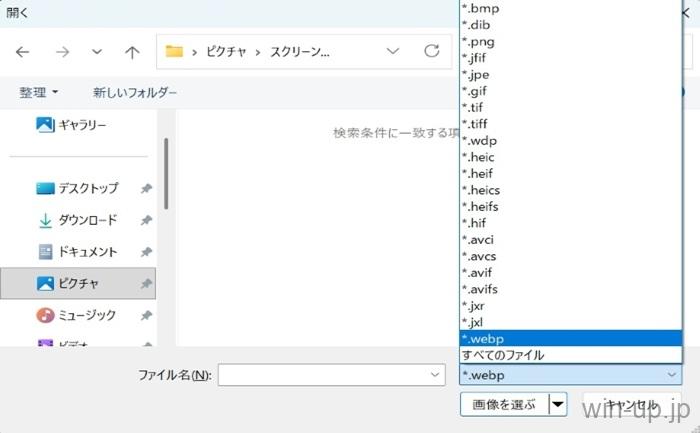Choose the *.png file type option
The width and height of the screenshot is (700, 433).
[x=478, y=42]
